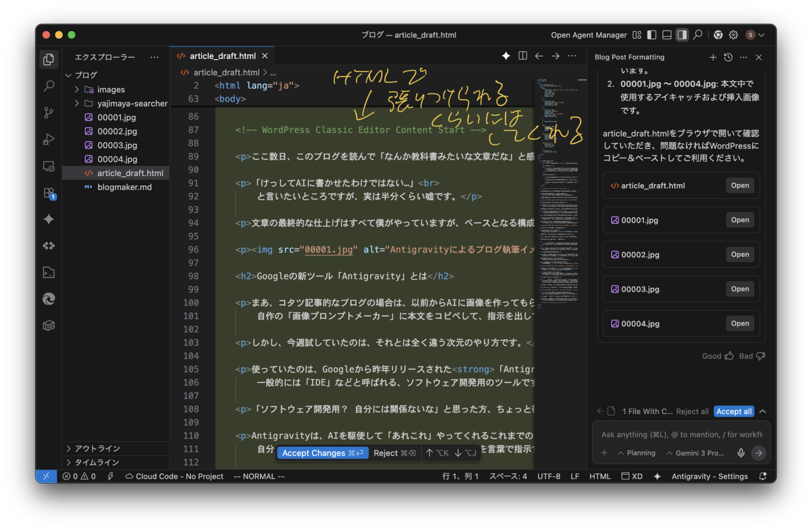Expand the アウトライン section
812x530 pixels.
tap(97, 448)
